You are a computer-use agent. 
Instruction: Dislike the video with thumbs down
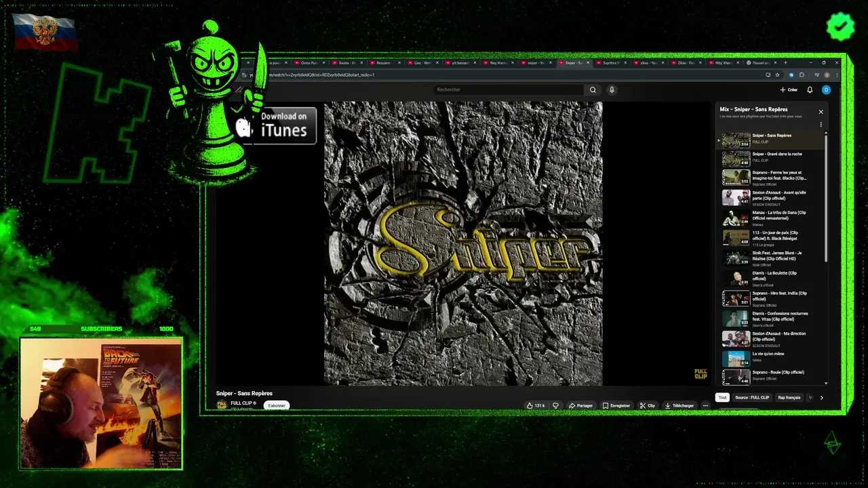coord(555,405)
